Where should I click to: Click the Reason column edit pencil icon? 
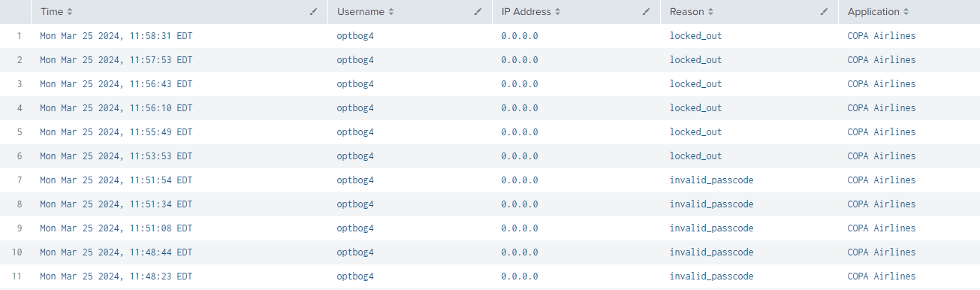(x=824, y=12)
